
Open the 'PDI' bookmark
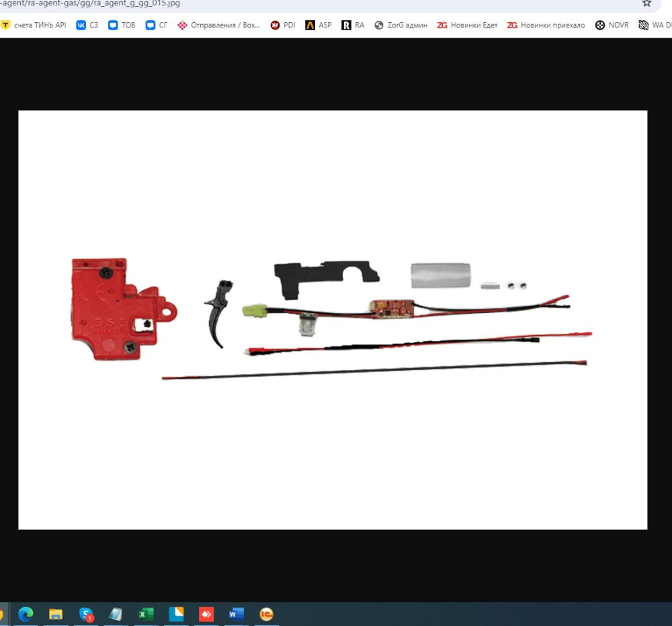coord(283,26)
